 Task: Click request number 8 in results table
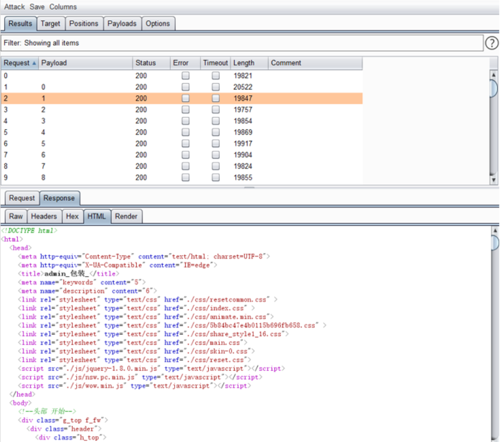coord(5,166)
